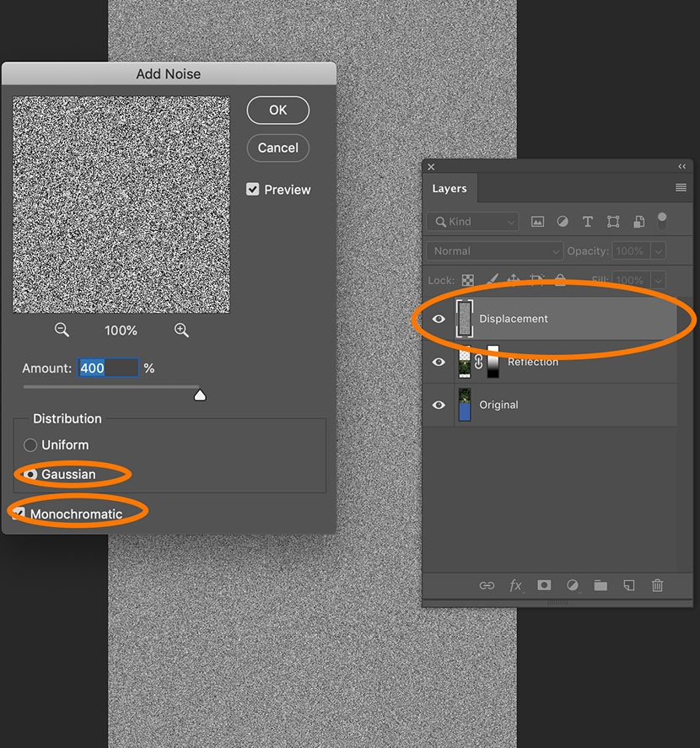Delete layer using the trash icon
700x748 pixels.
click(x=658, y=585)
